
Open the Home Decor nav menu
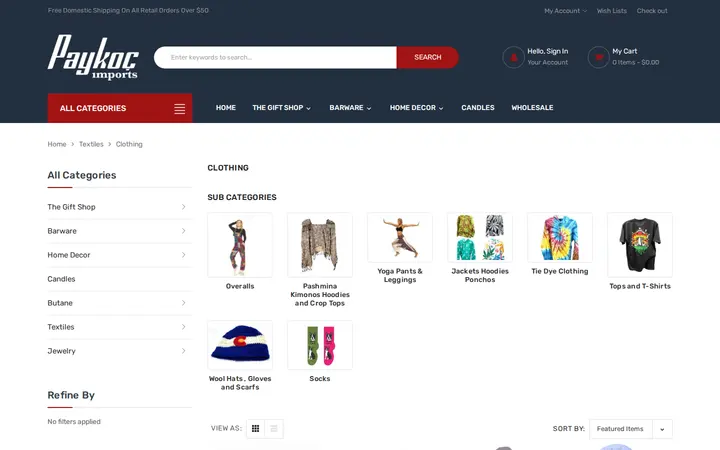(416, 108)
